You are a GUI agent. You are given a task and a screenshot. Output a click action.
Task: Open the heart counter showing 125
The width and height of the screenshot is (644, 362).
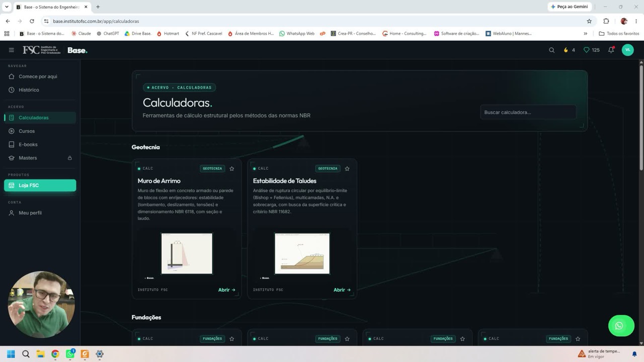[x=591, y=50]
